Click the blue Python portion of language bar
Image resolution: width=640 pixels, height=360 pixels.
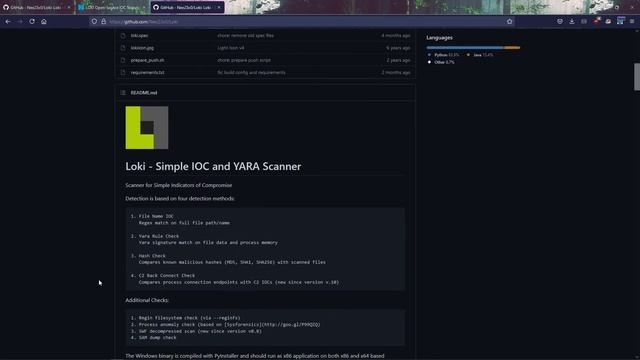465,47
